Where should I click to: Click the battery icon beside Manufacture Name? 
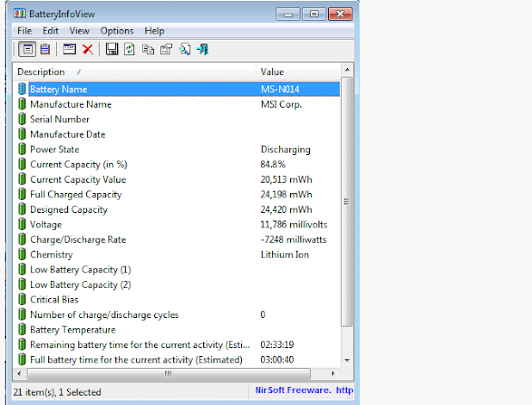(22, 104)
